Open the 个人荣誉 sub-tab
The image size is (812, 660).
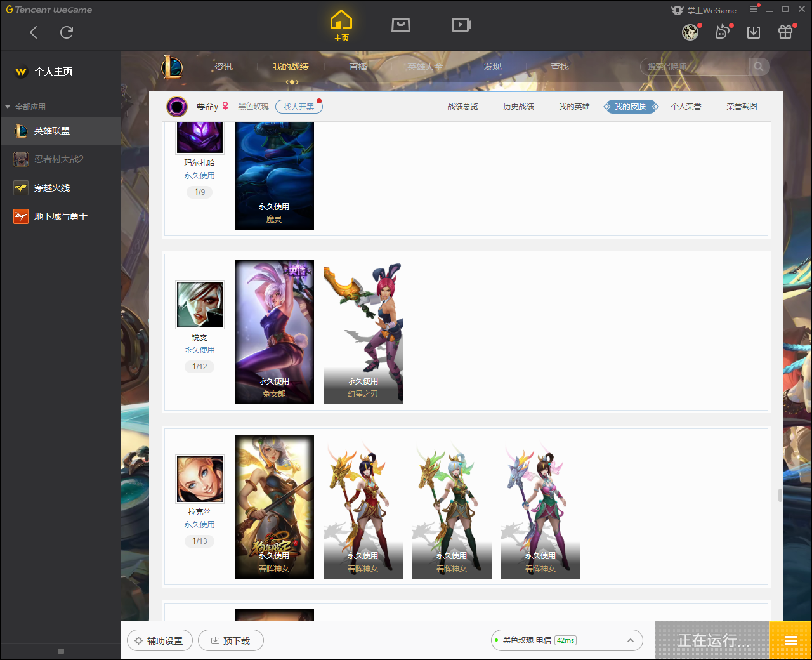686,107
